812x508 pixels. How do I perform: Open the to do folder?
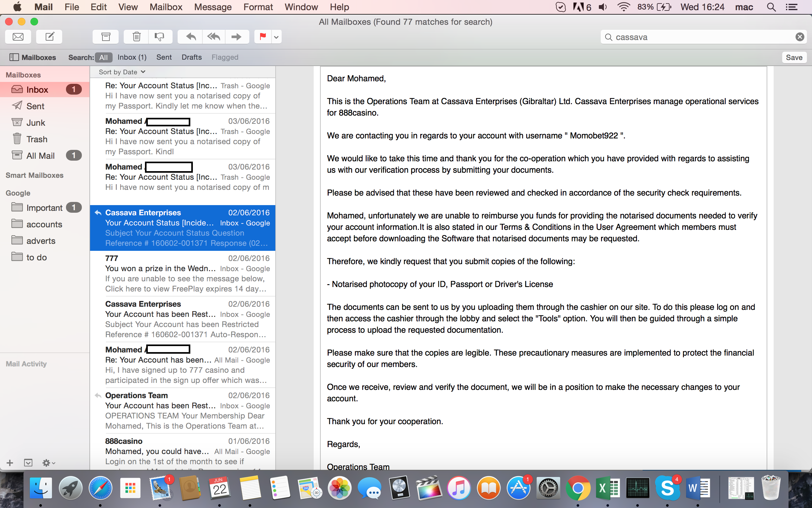45,257
